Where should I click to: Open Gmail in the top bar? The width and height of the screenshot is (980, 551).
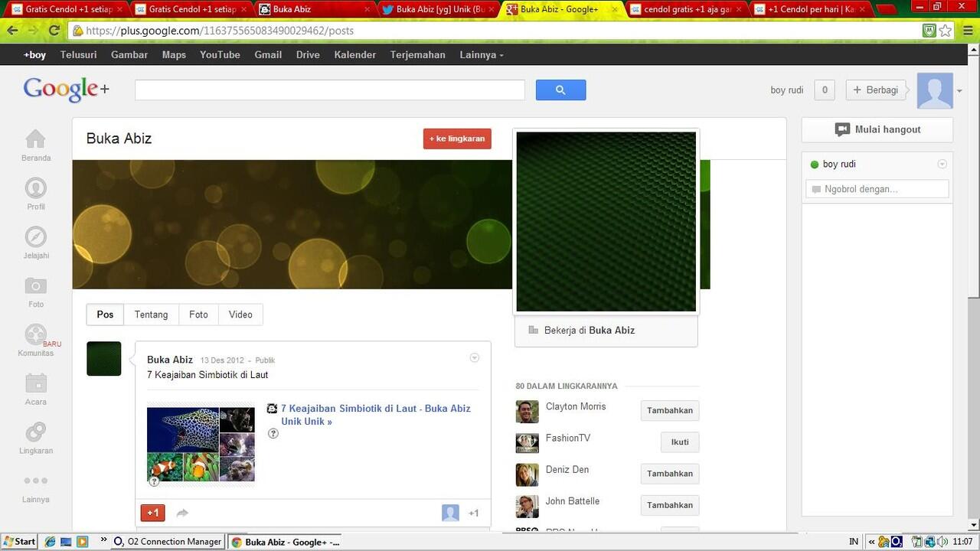tap(268, 54)
